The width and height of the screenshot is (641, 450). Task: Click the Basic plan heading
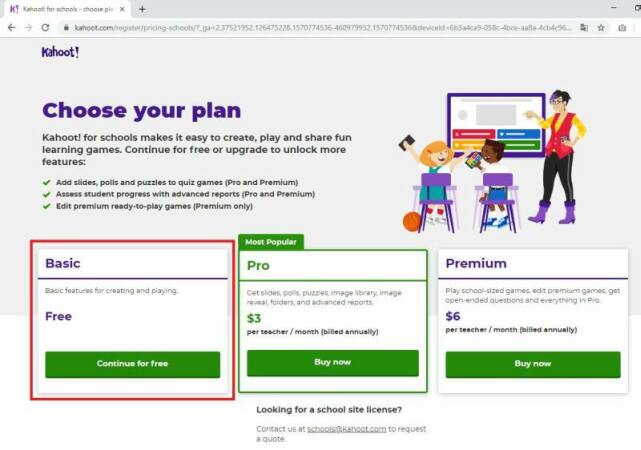point(63,263)
